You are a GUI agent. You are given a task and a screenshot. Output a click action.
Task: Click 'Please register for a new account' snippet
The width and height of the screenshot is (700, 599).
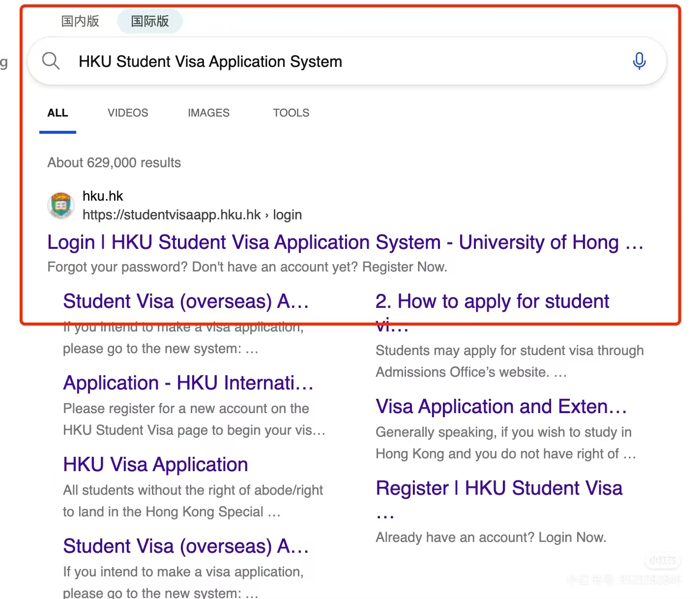tap(194, 419)
